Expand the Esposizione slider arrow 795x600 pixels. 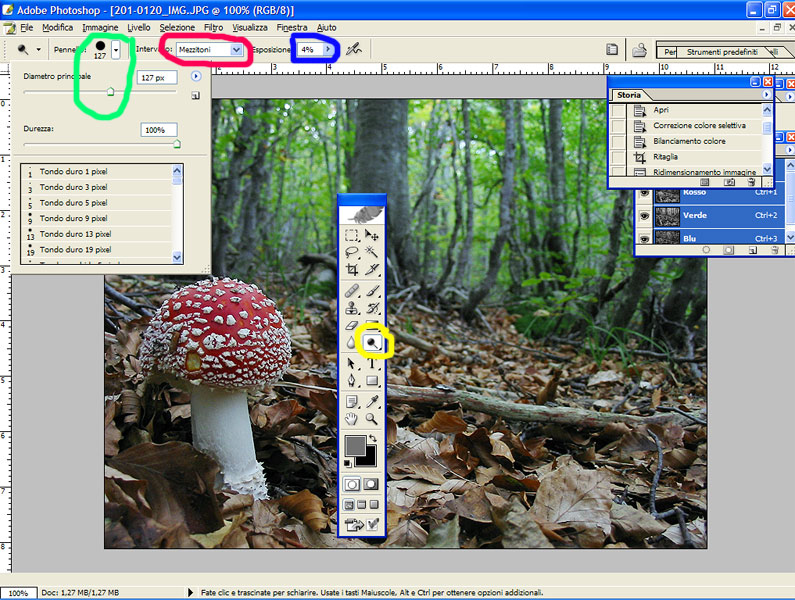(328, 49)
